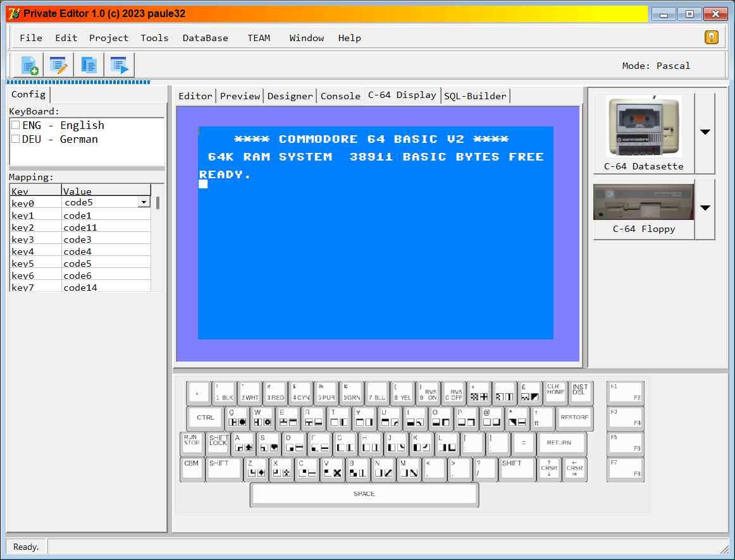Click the F1/F2 function key
Viewport: 735px width, 560px height.
point(625,393)
